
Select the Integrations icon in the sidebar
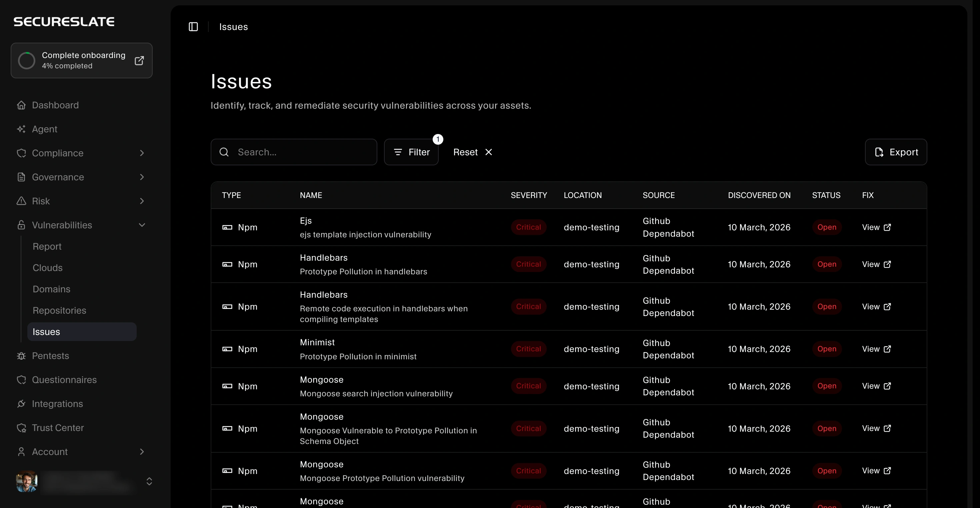pyautogui.click(x=22, y=404)
